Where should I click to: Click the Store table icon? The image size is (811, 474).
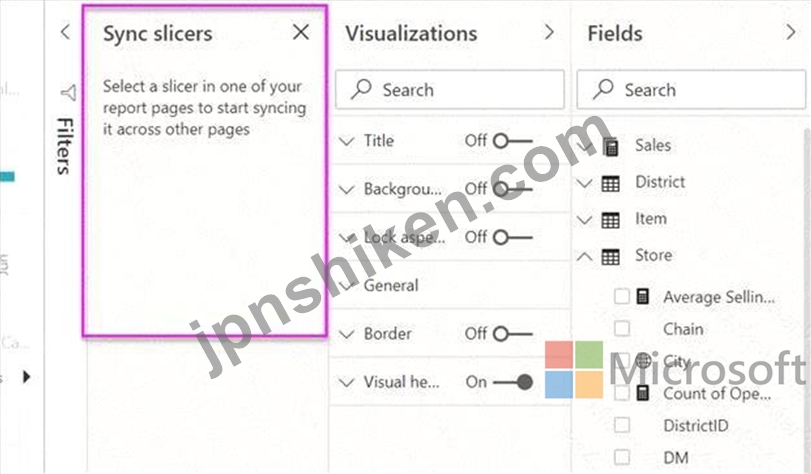pyautogui.click(x=610, y=257)
